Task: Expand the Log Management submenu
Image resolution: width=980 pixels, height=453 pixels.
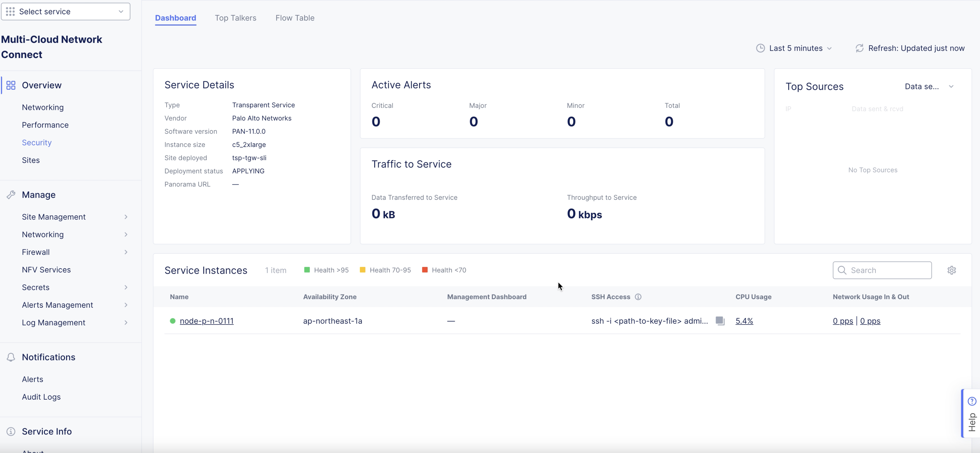Action: tap(126, 323)
